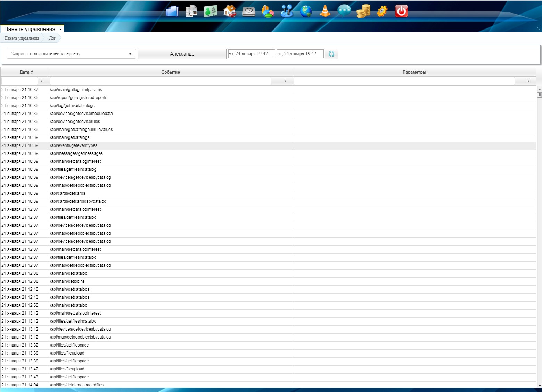The width and height of the screenshot is (542, 392).
Task: Click the house with car icon
Action: (230, 11)
